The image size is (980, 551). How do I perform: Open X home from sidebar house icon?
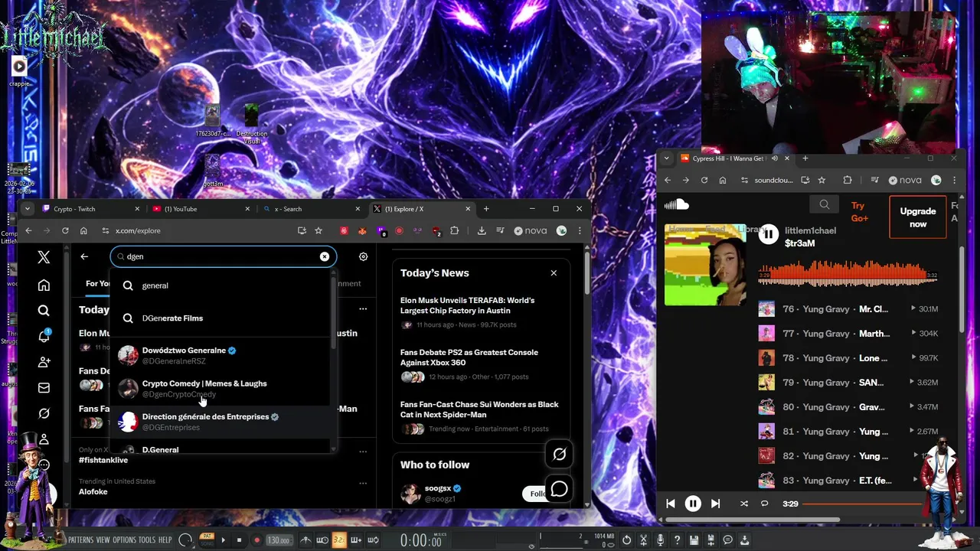pos(44,285)
